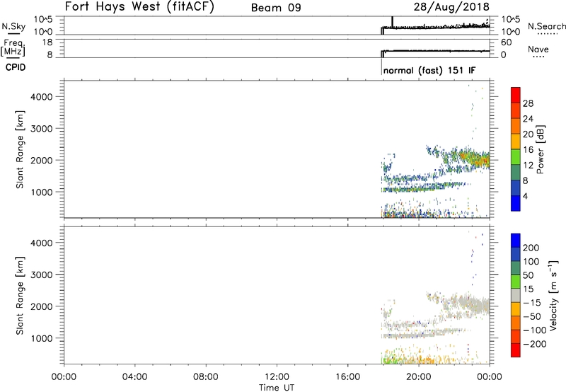Click the 20:00 time axis label
Viewport: 566px width, 392px height.
[419, 377]
